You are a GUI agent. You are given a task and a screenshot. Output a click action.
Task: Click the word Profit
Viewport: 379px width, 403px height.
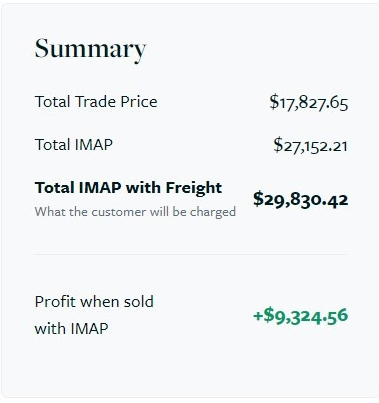pyautogui.click(x=56, y=302)
